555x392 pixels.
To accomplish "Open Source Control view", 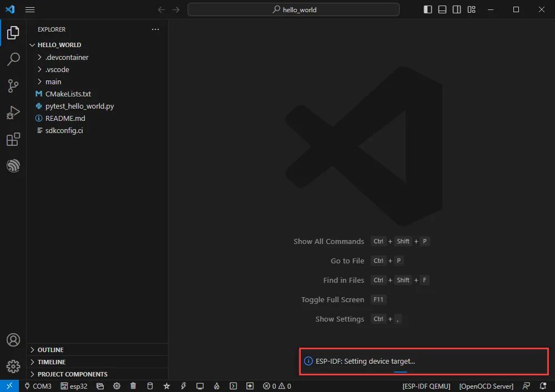I will 13,85.
